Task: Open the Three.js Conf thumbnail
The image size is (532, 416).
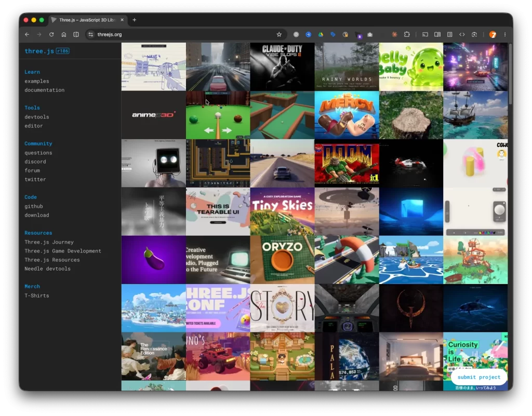Action: (218, 308)
